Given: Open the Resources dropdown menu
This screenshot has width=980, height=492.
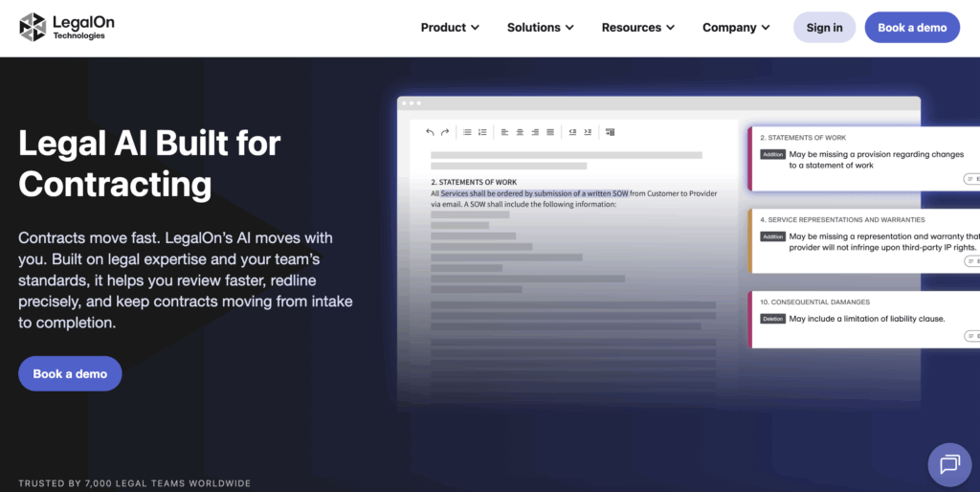Looking at the screenshot, I should pos(637,28).
